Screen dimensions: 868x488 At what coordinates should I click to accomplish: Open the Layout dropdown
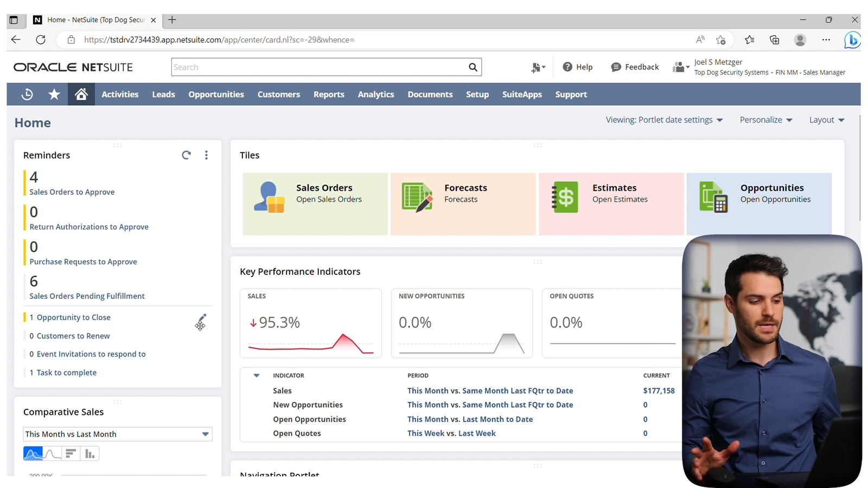point(827,120)
